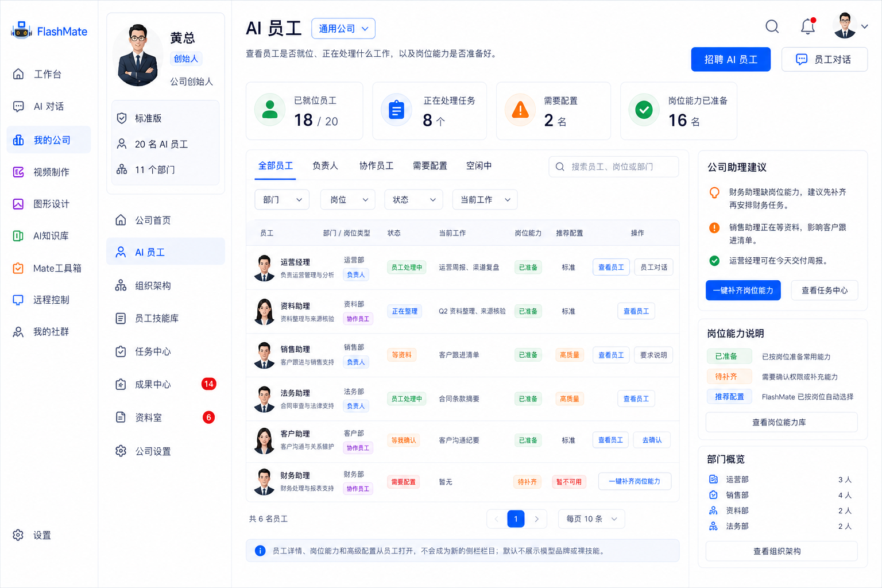Open 组织架构 in company menu
This screenshot has height=588, width=882.
pyautogui.click(x=165, y=285)
